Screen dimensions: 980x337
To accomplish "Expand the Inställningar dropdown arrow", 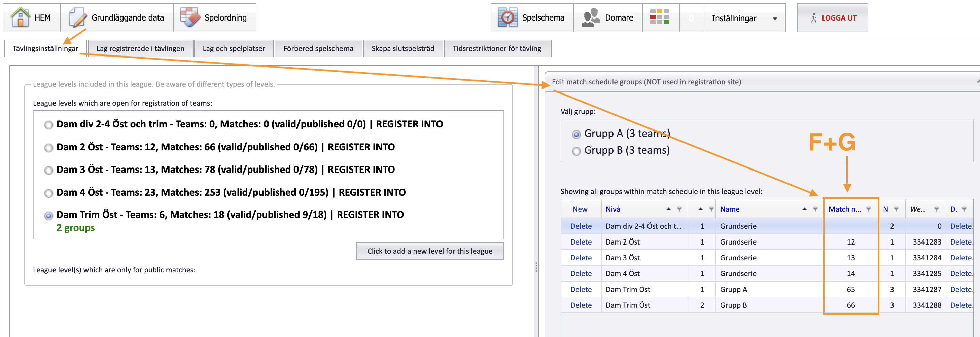I will [775, 18].
